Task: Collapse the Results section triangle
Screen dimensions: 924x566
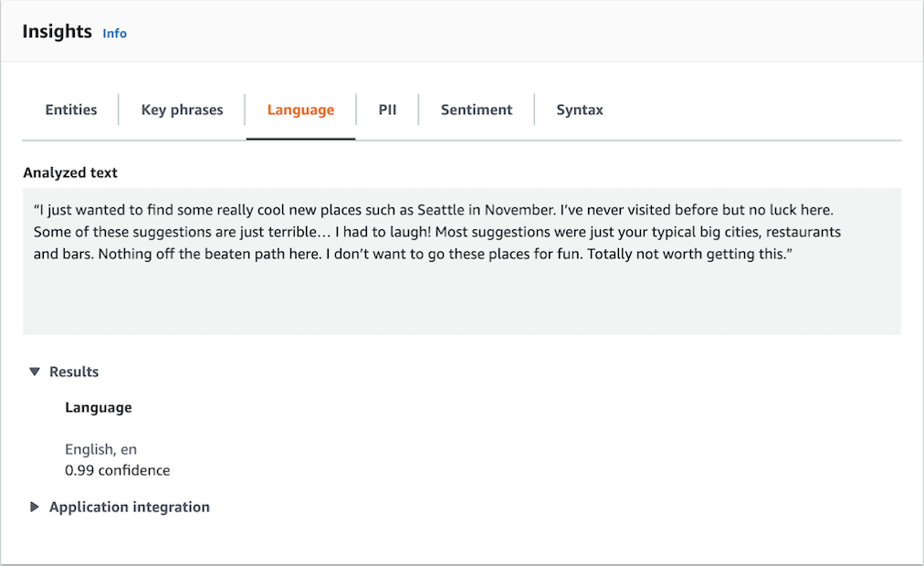Action: [35, 372]
